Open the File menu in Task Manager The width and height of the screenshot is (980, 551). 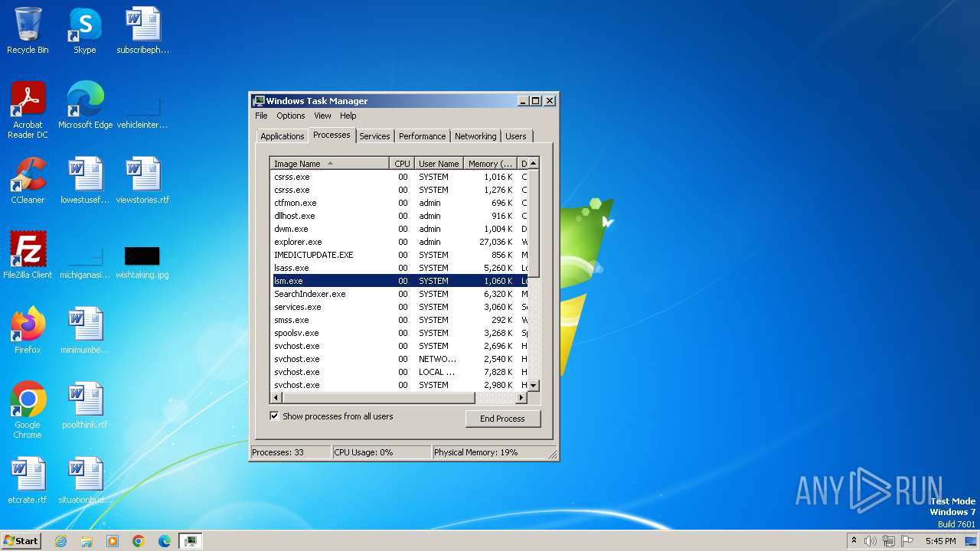[x=261, y=116]
